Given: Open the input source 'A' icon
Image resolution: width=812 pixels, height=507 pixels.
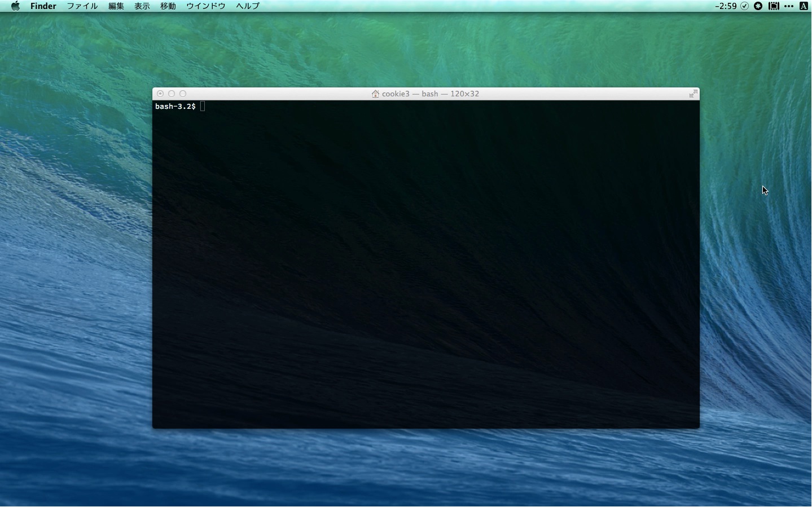Looking at the screenshot, I should click(804, 6).
